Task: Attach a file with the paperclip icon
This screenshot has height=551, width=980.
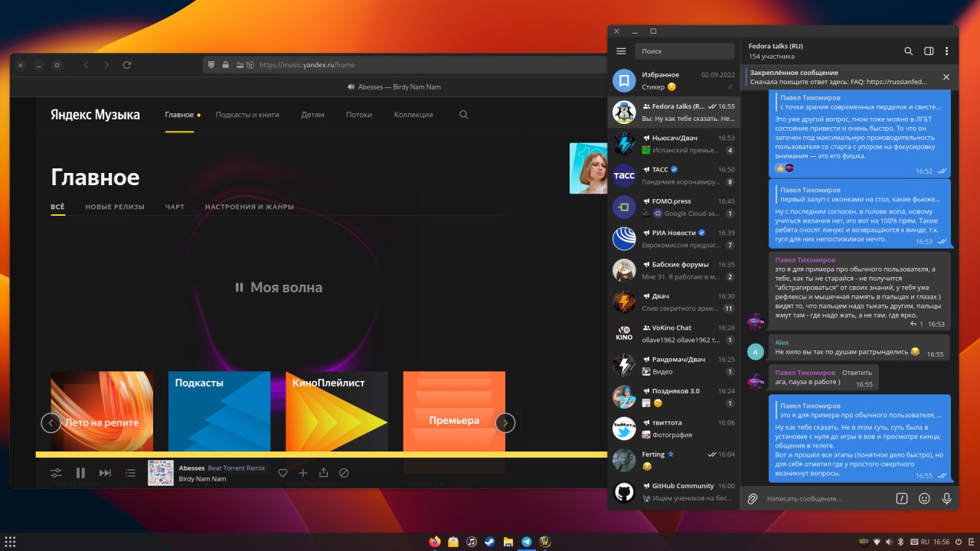Action: point(753,498)
